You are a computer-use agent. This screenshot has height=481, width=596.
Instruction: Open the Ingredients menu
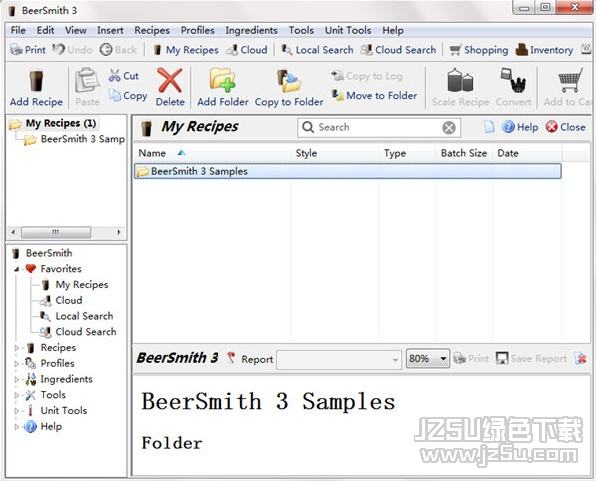point(251,30)
